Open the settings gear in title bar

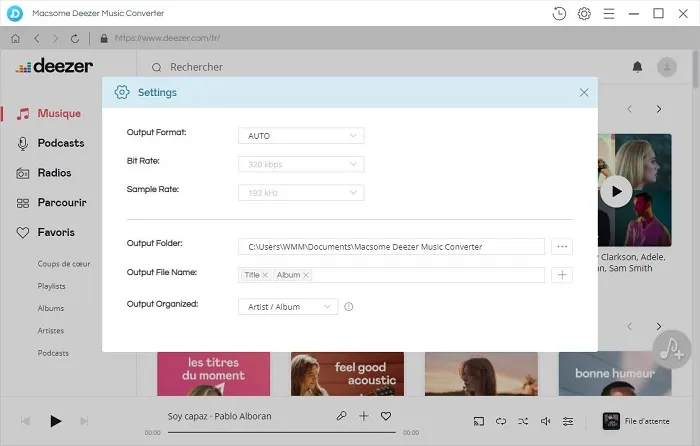pos(584,13)
